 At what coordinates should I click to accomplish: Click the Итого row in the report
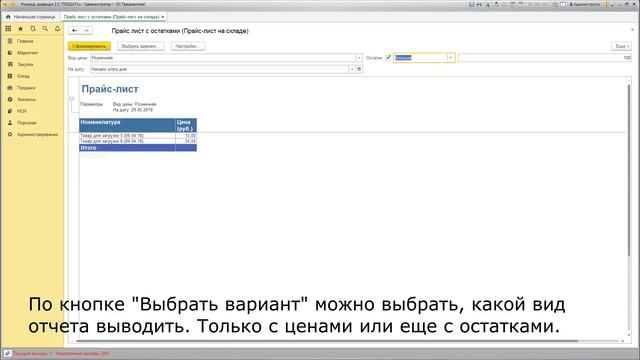[138, 148]
